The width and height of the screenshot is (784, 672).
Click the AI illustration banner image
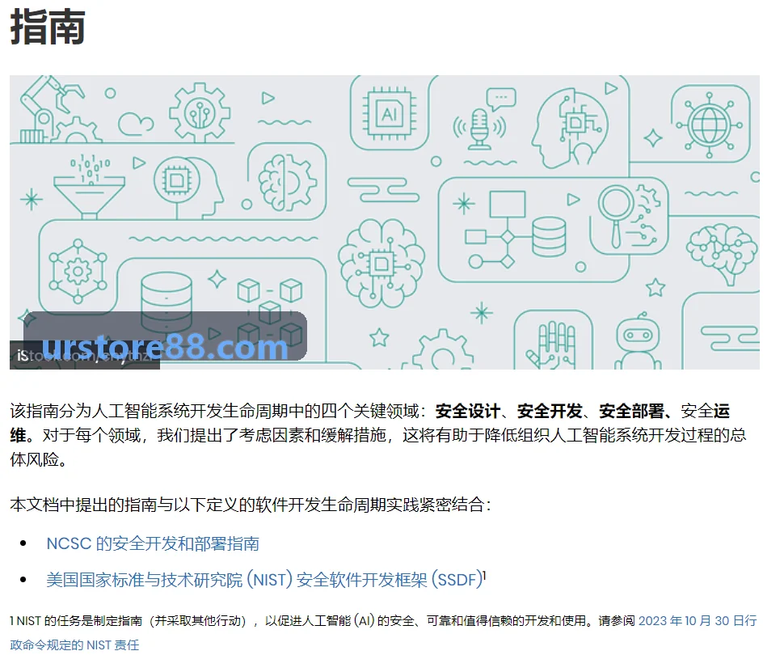(x=385, y=222)
